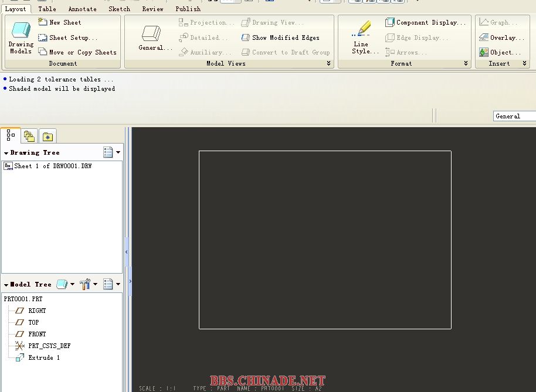Click the right arrow sash handle
The width and height of the screenshot is (536, 392).
tap(130, 281)
